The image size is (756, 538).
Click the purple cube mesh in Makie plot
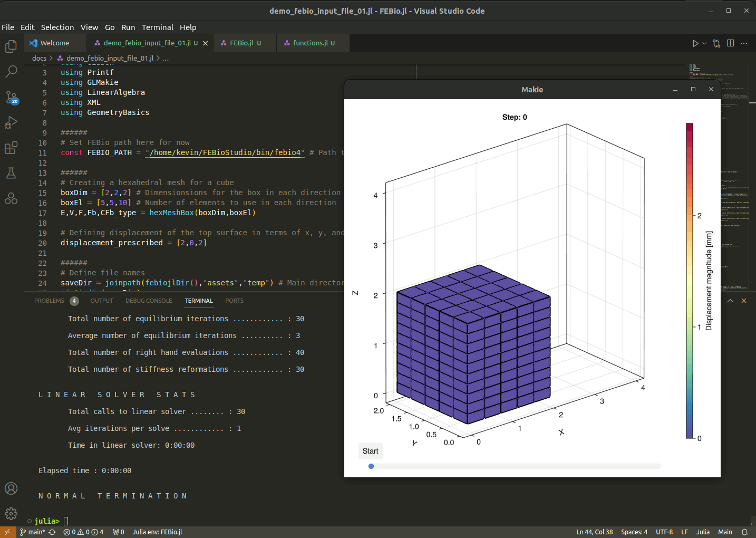click(473, 344)
